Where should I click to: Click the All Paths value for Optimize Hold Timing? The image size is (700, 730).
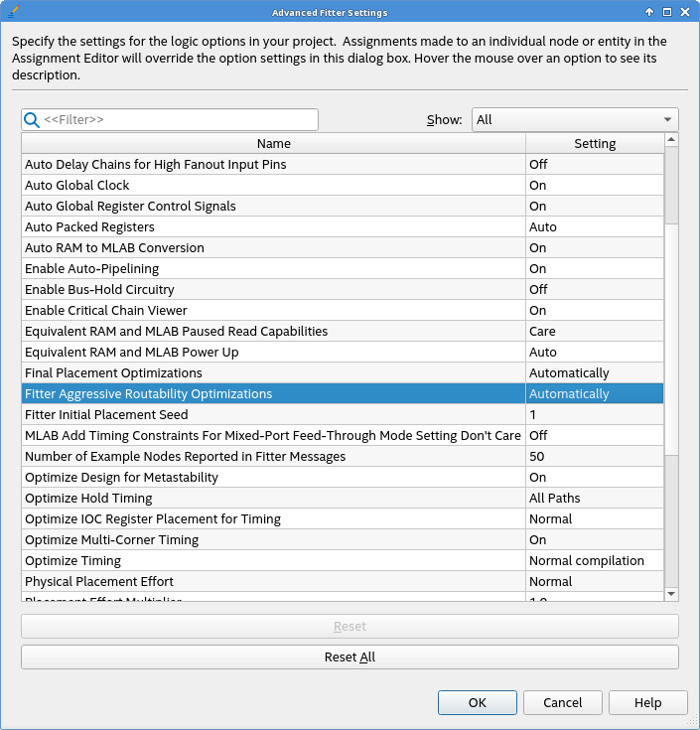click(x=594, y=499)
